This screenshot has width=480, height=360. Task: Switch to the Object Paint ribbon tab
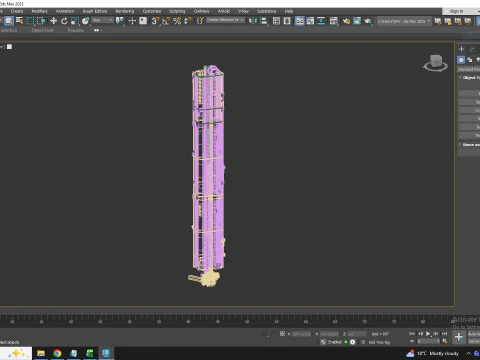tap(43, 30)
